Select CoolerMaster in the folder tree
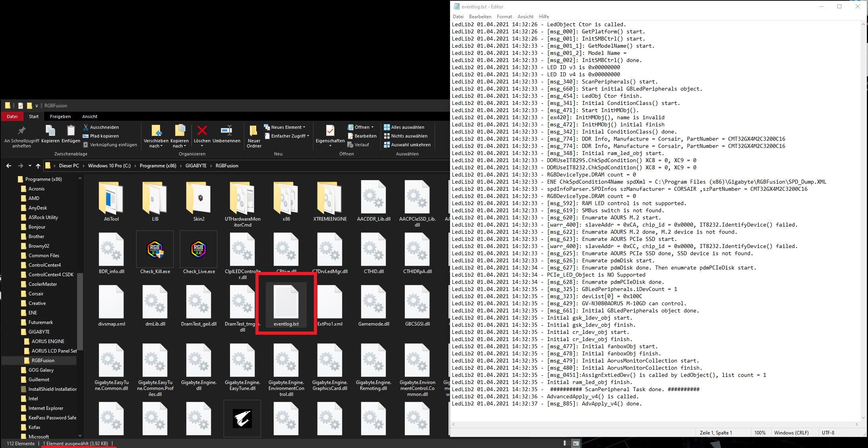The width and height of the screenshot is (868, 448). pyautogui.click(x=43, y=284)
